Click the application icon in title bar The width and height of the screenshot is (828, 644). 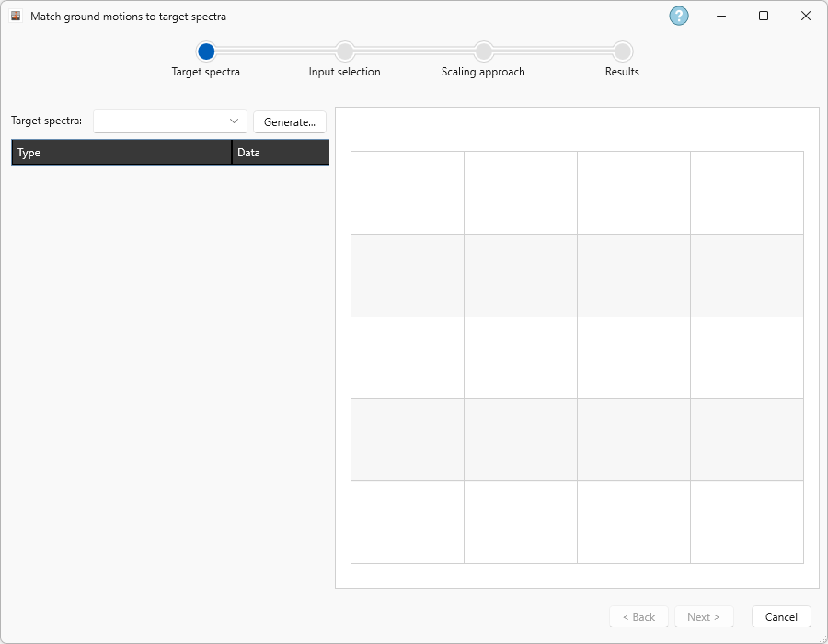click(16, 16)
